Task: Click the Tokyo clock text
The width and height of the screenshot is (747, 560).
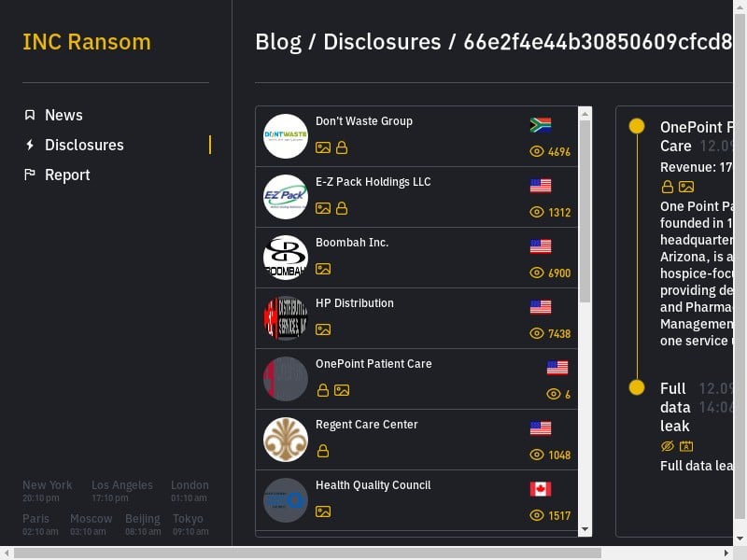Action: tap(190, 525)
